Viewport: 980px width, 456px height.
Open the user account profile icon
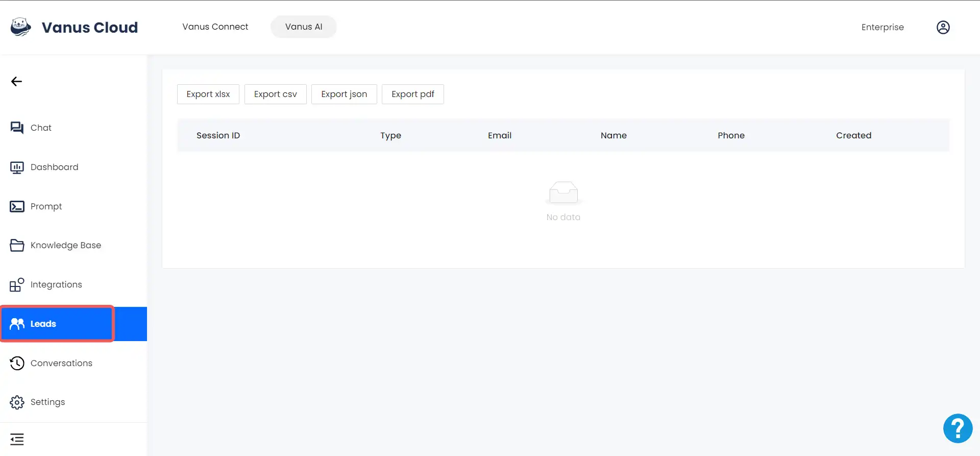tap(943, 27)
